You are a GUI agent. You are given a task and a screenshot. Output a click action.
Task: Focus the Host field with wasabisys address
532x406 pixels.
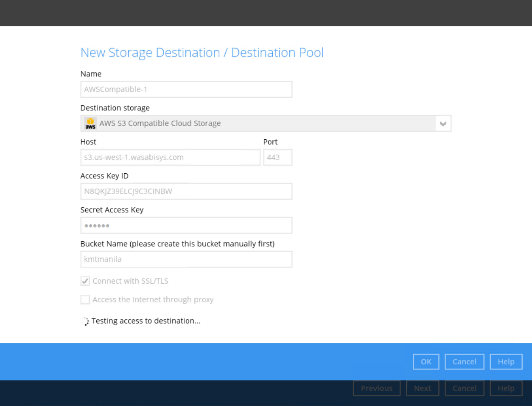pyautogui.click(x=170, y=158)
